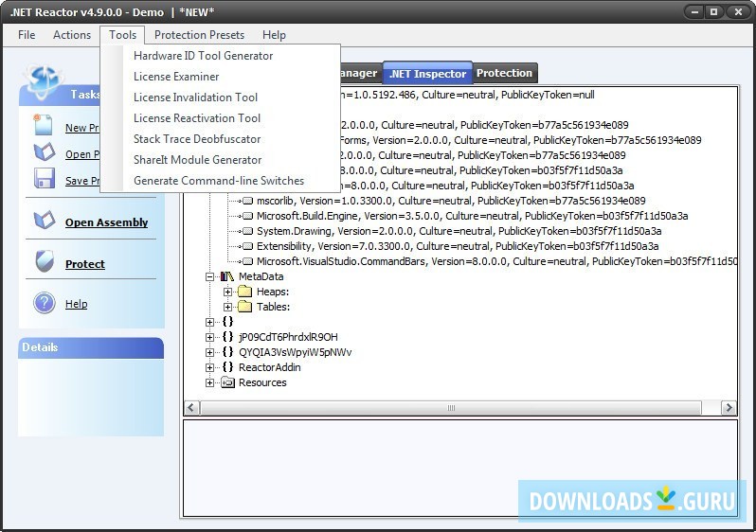Close the open Tools menu
The image size is (756, 532).
(x=122, y=35)
